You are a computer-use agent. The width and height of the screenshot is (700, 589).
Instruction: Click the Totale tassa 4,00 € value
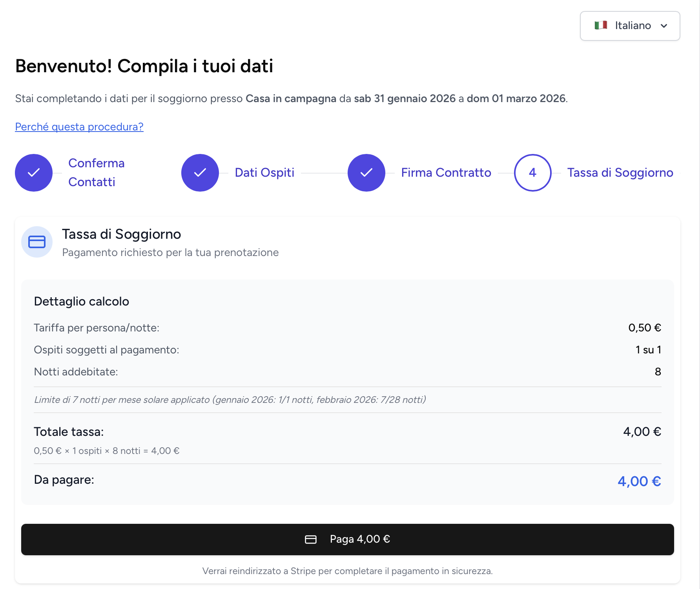tap(642, 432)
